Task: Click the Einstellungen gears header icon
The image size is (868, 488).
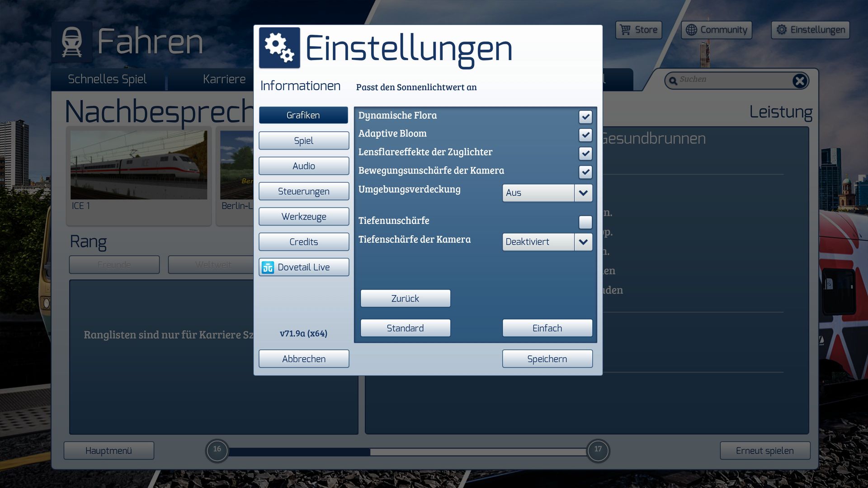Action: 279,48
